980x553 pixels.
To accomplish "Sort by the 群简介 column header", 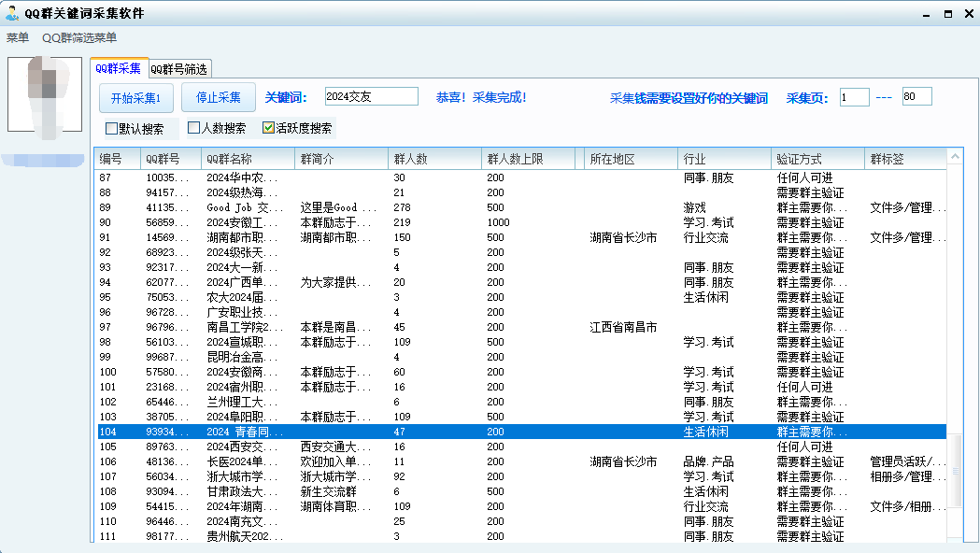I will (x=341, y=159).
